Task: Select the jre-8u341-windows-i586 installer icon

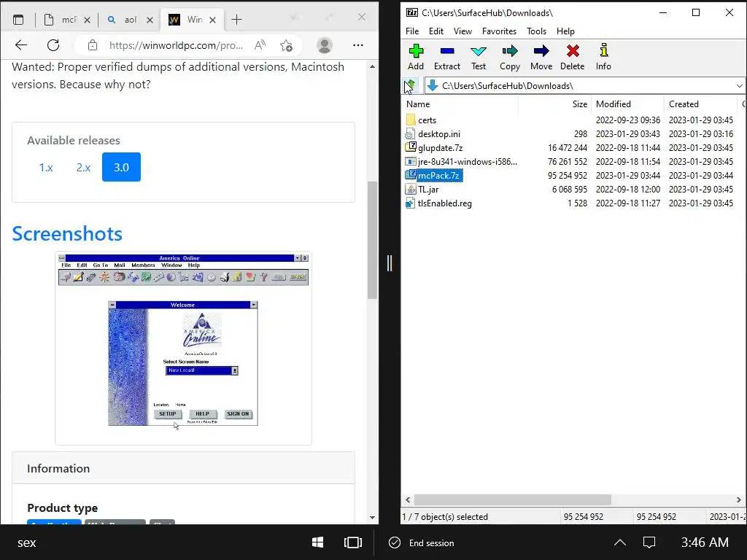Action: tap(410, 161)
